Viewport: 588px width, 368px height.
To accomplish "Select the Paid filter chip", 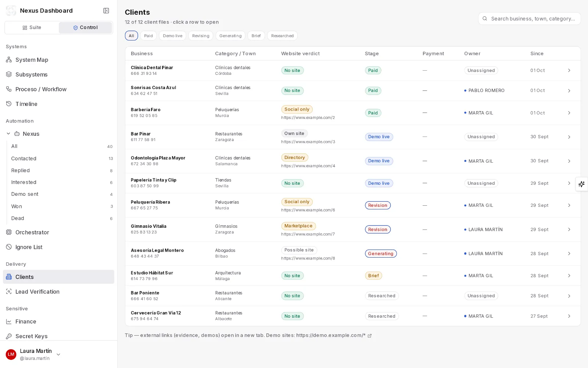I will click(148, 36).
